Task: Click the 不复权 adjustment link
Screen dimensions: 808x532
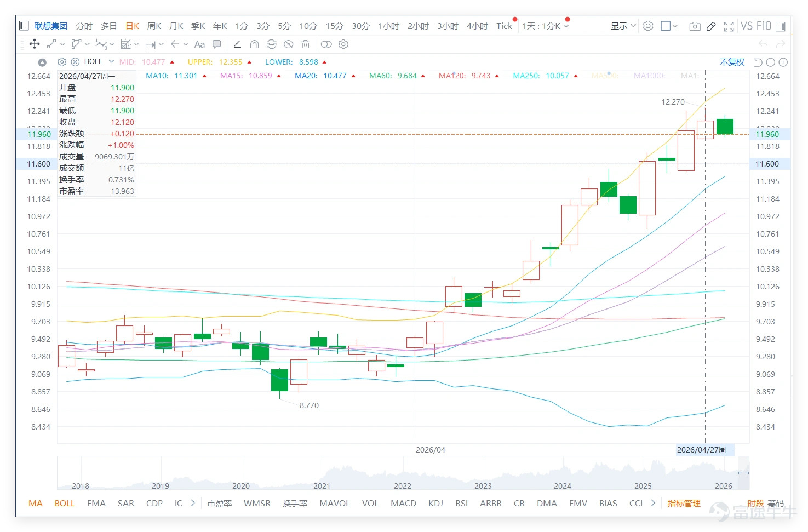Action: click(732, 62)
